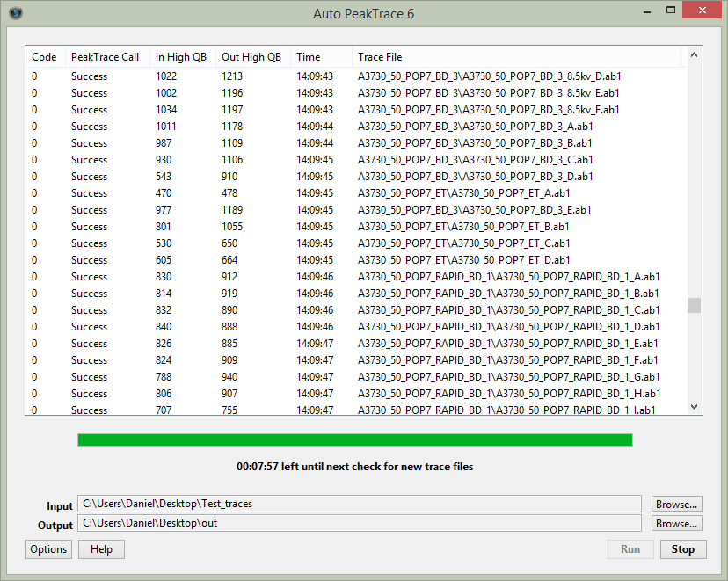Image resolution: width=728 pixels, height=581 pixels.
Task: Click the Out High QB value 1213
Action: coord(232,76)
